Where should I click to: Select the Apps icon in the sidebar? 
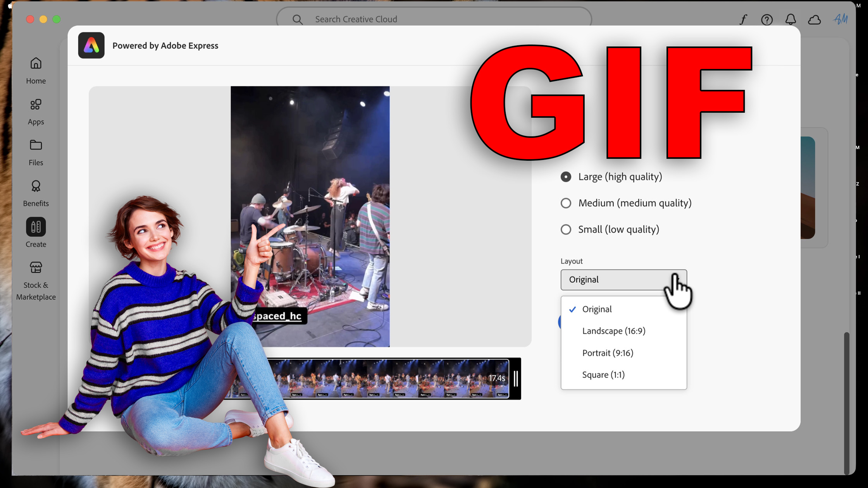coord(35,110)
